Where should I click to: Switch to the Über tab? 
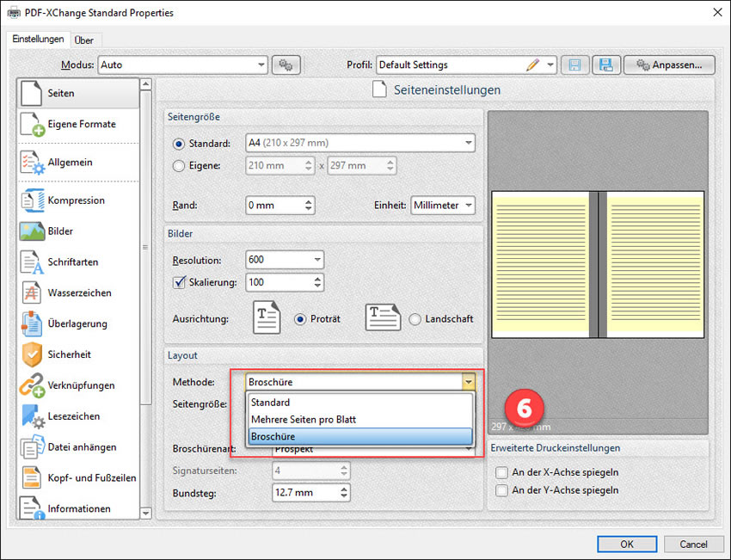[84, 40]
